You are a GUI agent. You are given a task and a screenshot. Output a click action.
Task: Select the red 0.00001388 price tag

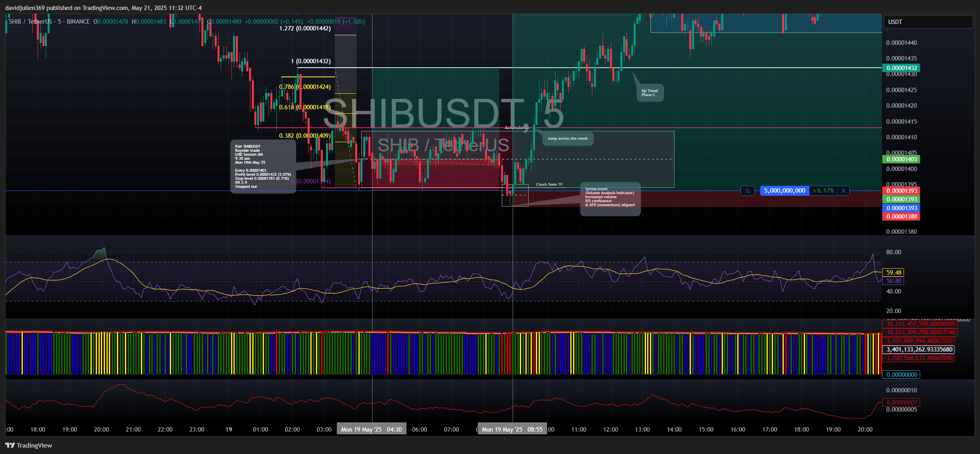click(x=901, y=217)
